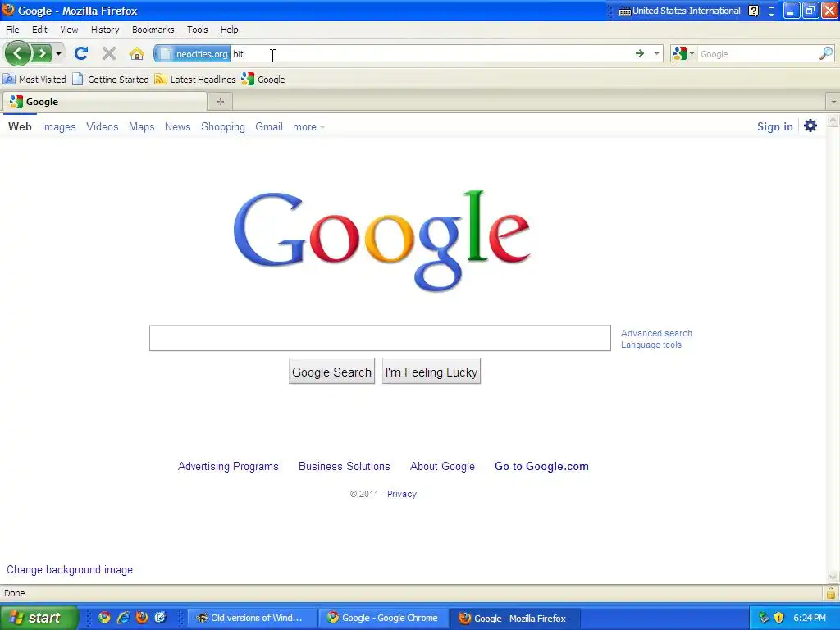Go to Google Images link
The image size is (840, 630).
click(x=59, y=127)
